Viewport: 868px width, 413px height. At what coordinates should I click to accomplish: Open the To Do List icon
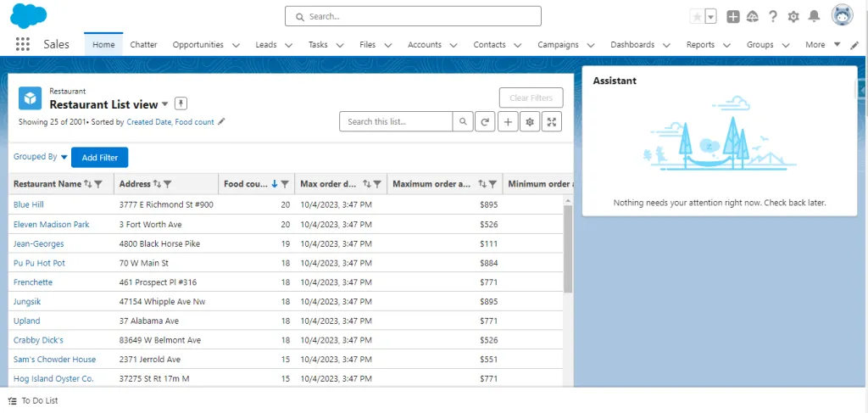pos(13,401)
